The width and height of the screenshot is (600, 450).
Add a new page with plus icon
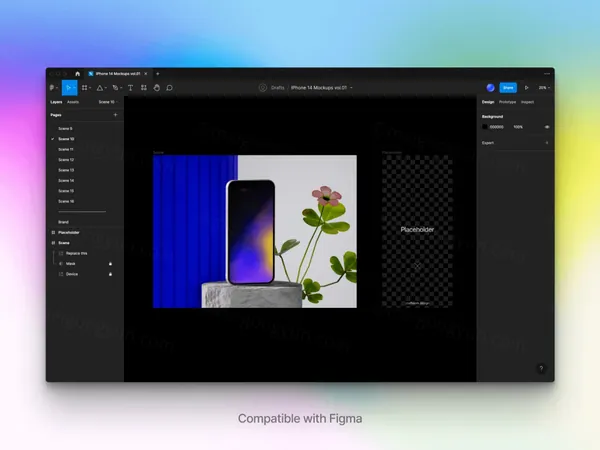coord(115,115)
